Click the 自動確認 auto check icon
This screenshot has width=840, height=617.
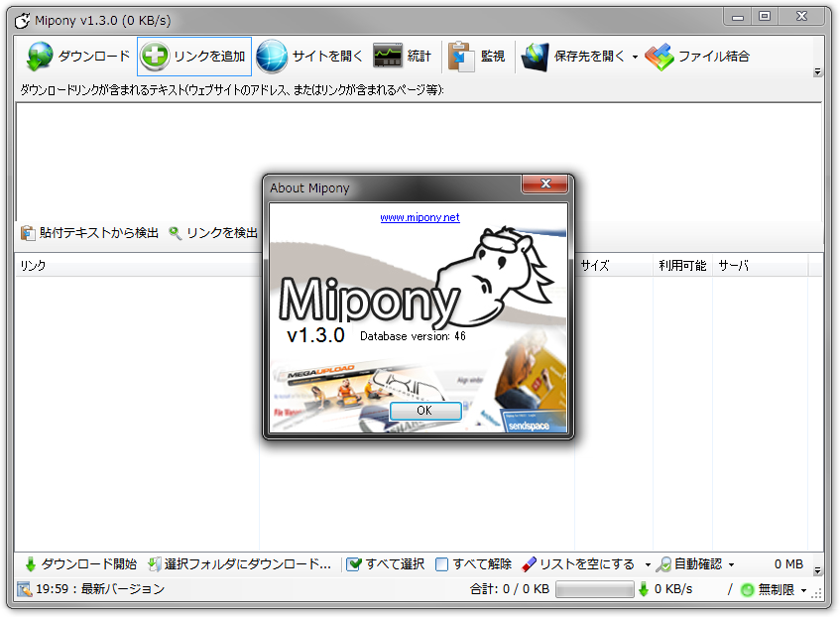pyautogui.click(x=663, y=564)
